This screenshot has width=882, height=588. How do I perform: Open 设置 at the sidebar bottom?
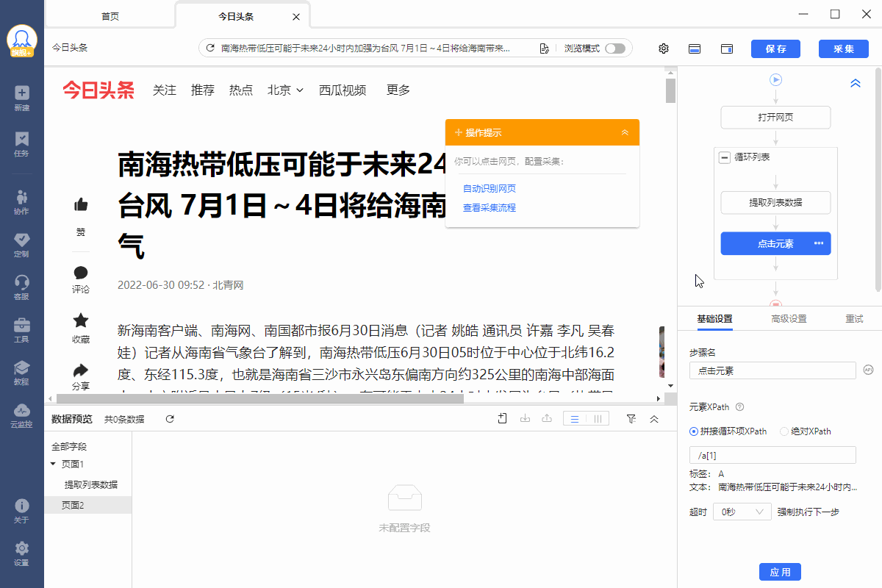[x=22, y=554]
